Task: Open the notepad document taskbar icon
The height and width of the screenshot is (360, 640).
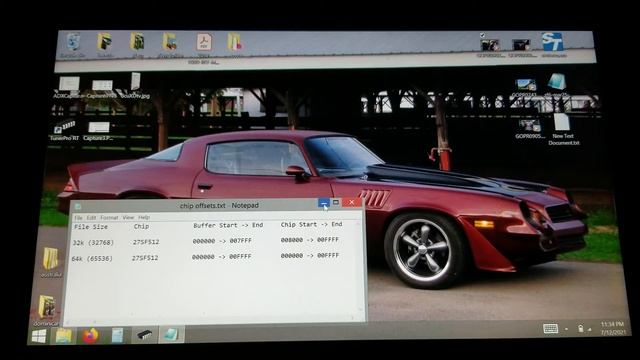Action: pos(118,336)
